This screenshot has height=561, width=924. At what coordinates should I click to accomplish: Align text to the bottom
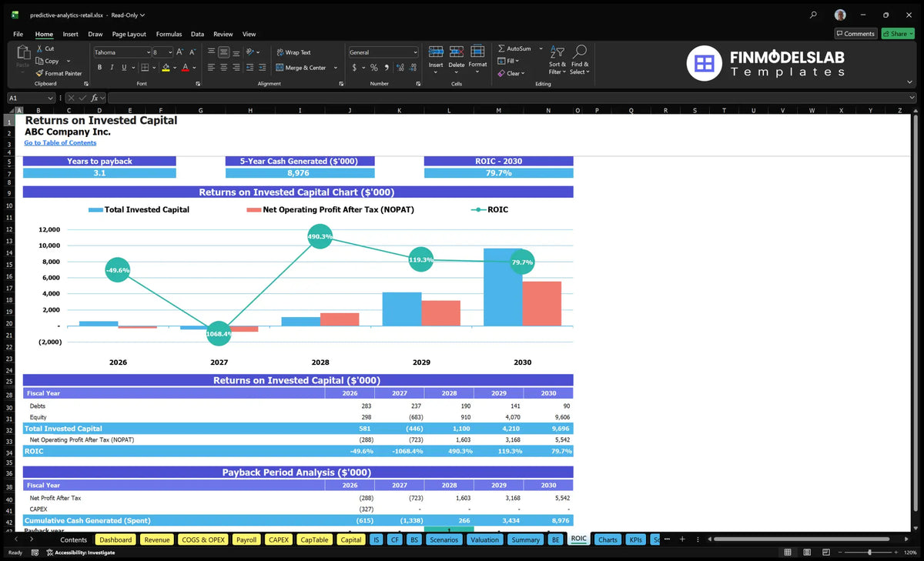(236, 52)
